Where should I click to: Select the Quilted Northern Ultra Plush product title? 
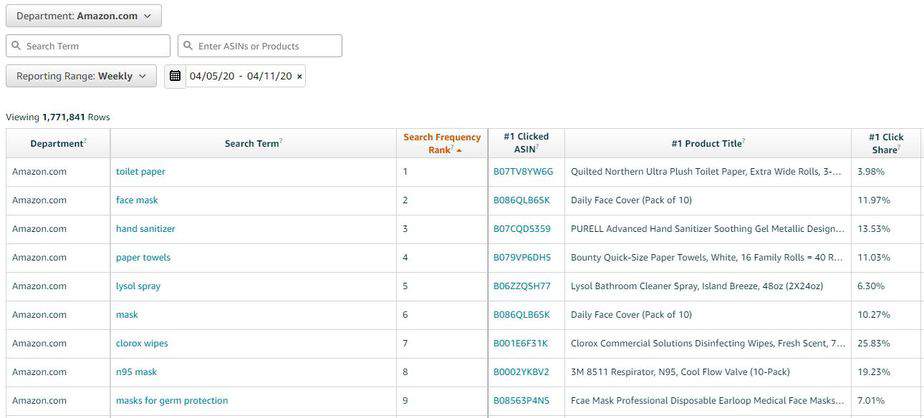706,172
